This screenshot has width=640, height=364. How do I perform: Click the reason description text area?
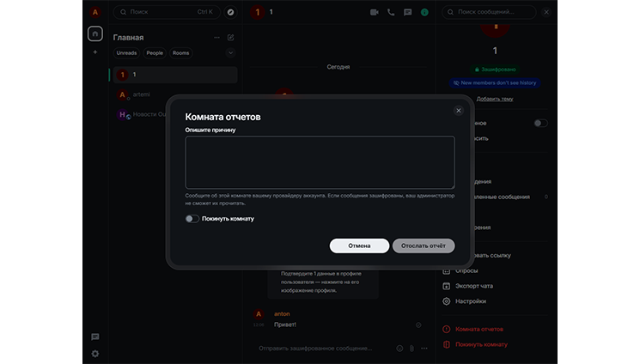(x=320, y=162)
